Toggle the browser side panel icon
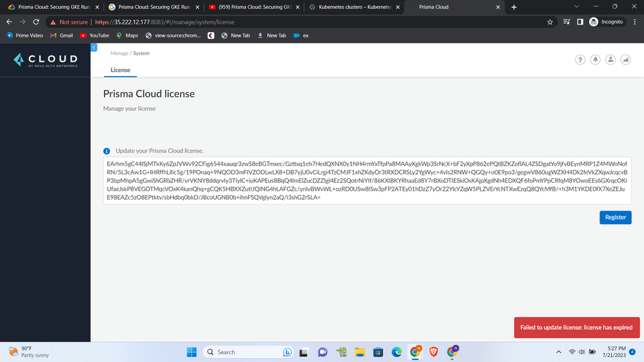 click(x=580, y=22)
